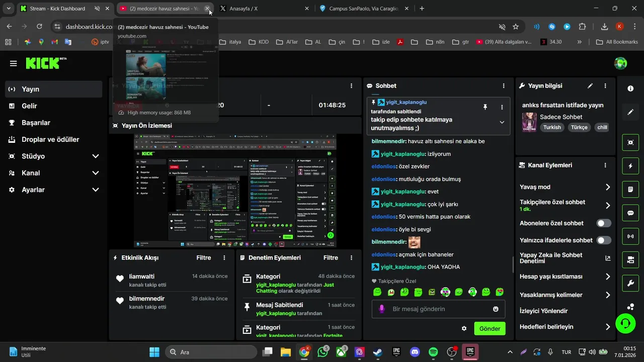Expand the Kanal sidebar section
The image size is (644, 362).
[x=96, y=173]
